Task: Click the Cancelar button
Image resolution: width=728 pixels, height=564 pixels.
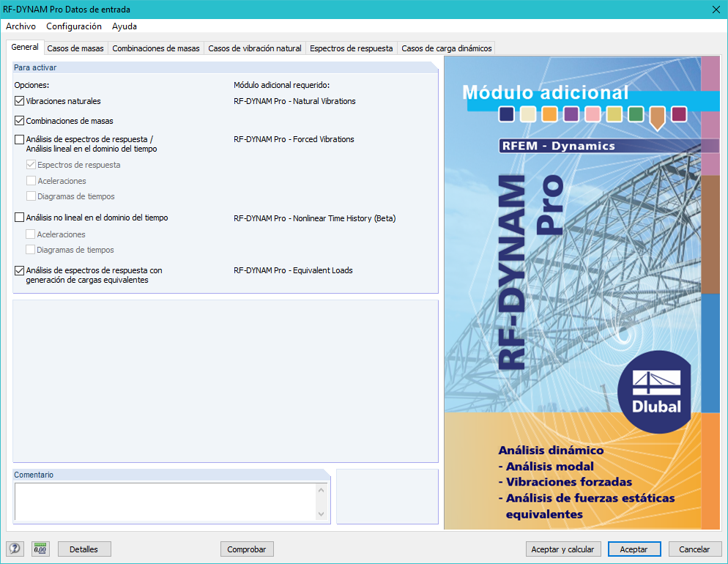Action: click(694, 549)
